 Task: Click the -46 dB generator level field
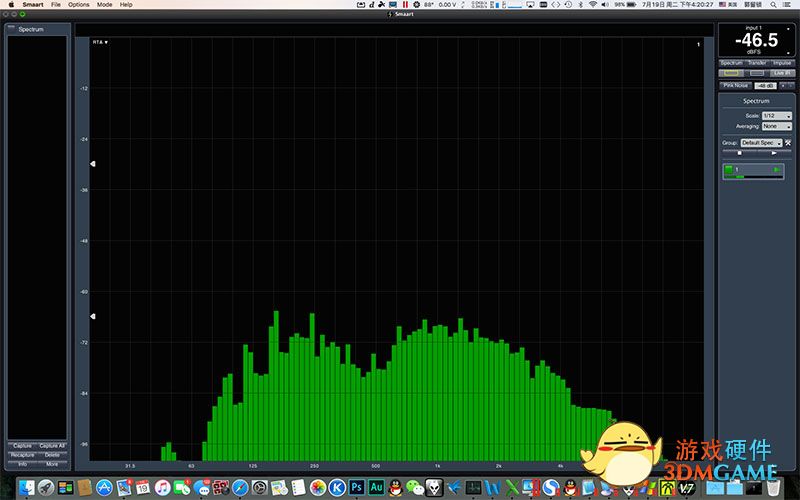coord(766,86)
